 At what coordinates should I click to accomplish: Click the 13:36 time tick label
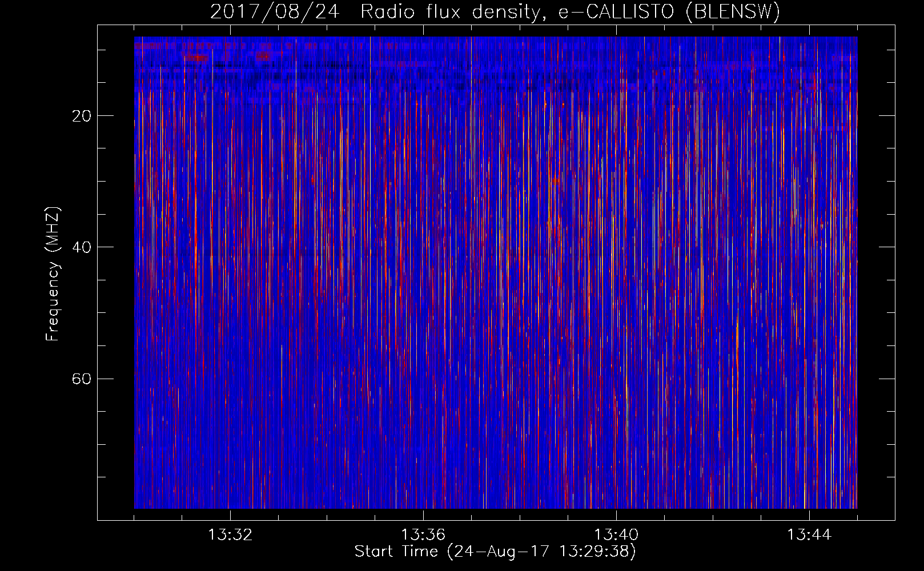click(x=423, y=534)
